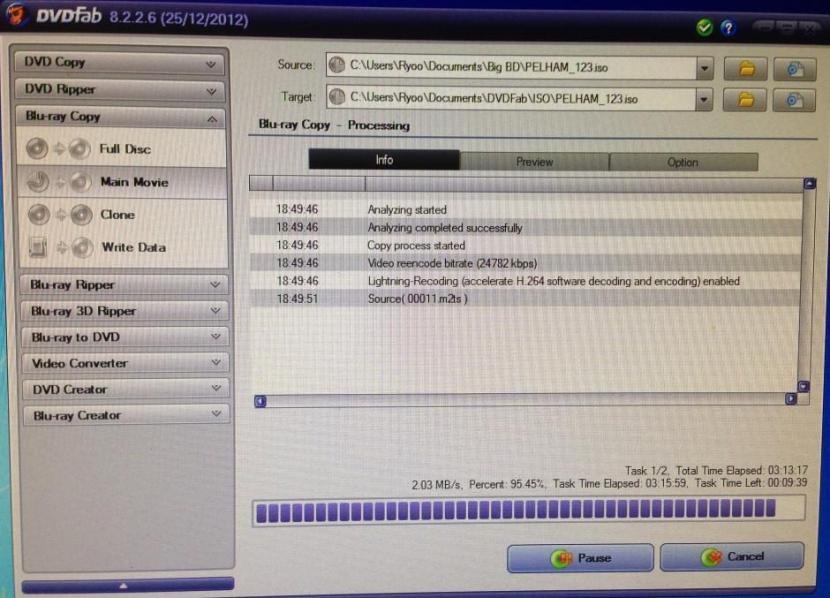Viewport: 830px width, 598px height.
Task: Browse Source folder with yellow folder icon
Action: tap(745, 68)
